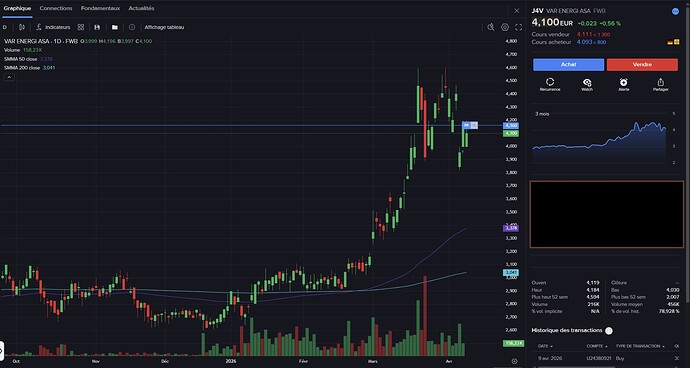Open the Actualités tab

[x=141, y=8]
